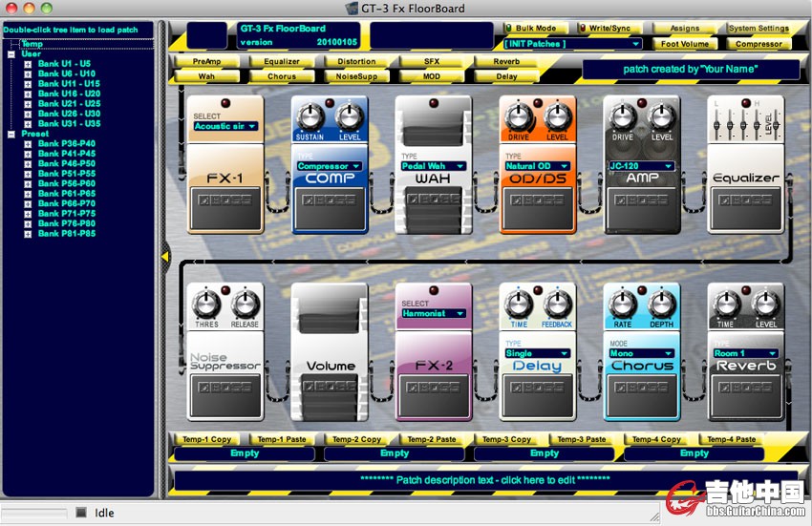Click the OD/DS pedal footswitch

538,208
